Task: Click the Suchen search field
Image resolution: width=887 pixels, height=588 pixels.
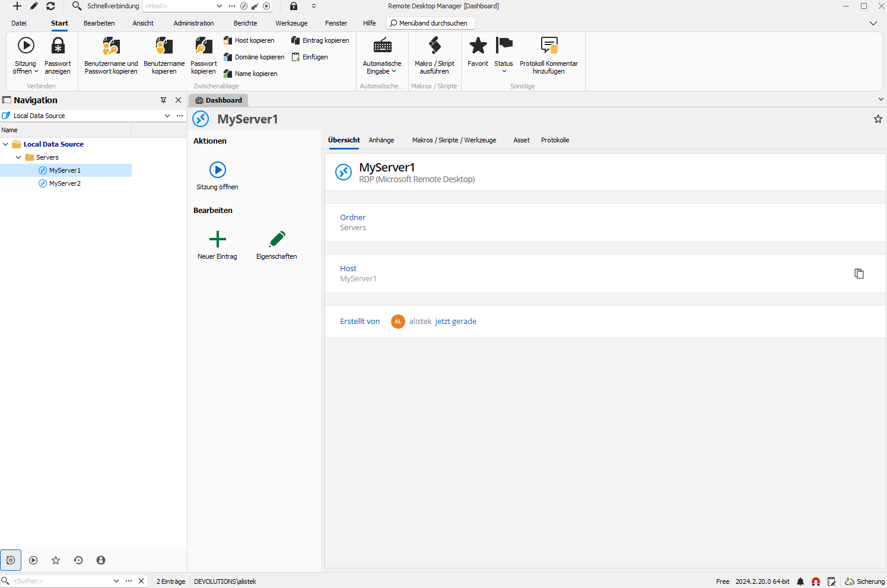Action: (61, 581)
